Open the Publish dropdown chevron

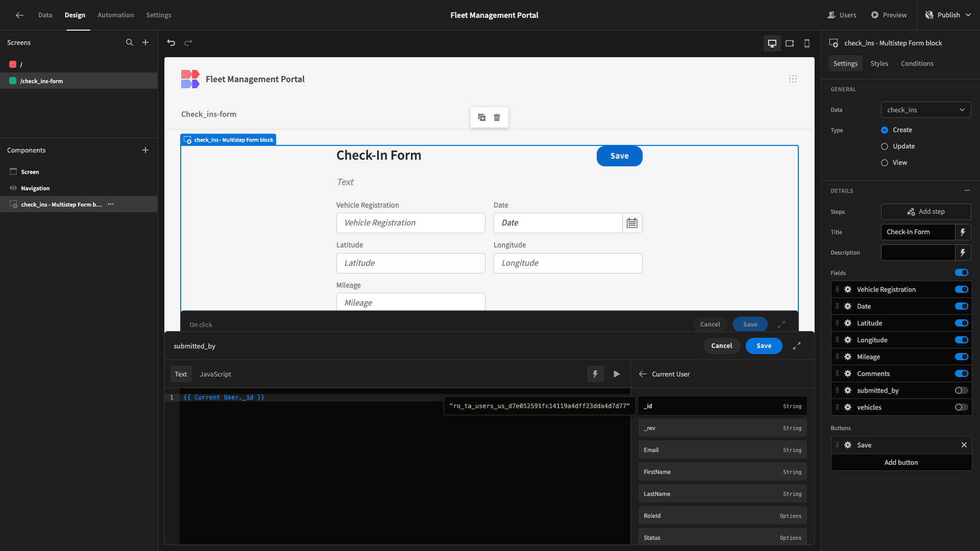[x=969, y=15]
